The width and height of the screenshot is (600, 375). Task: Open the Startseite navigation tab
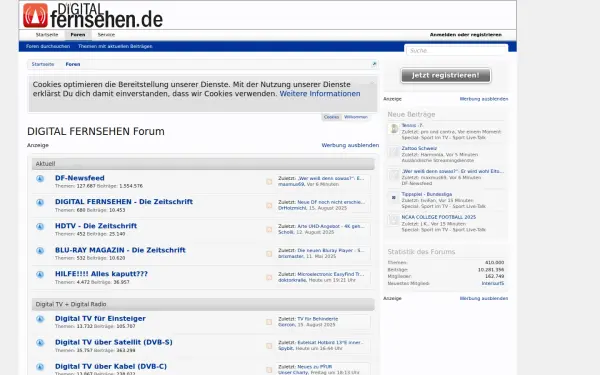(47, 35)
